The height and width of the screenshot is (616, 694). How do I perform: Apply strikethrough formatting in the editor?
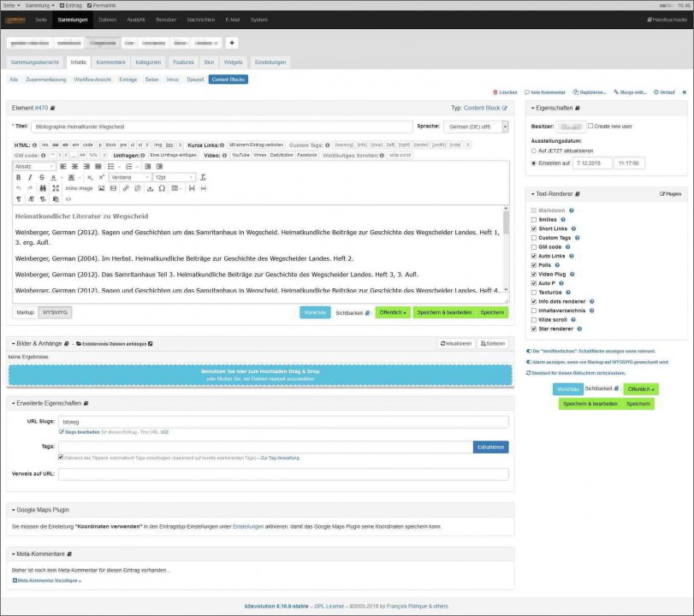(x=42, y=177)
